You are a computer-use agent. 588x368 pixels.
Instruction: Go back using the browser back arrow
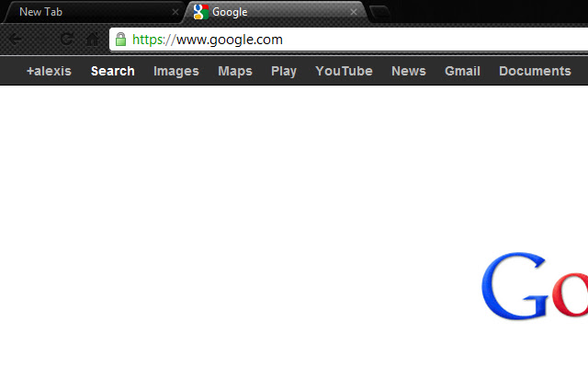click(15, 40)
